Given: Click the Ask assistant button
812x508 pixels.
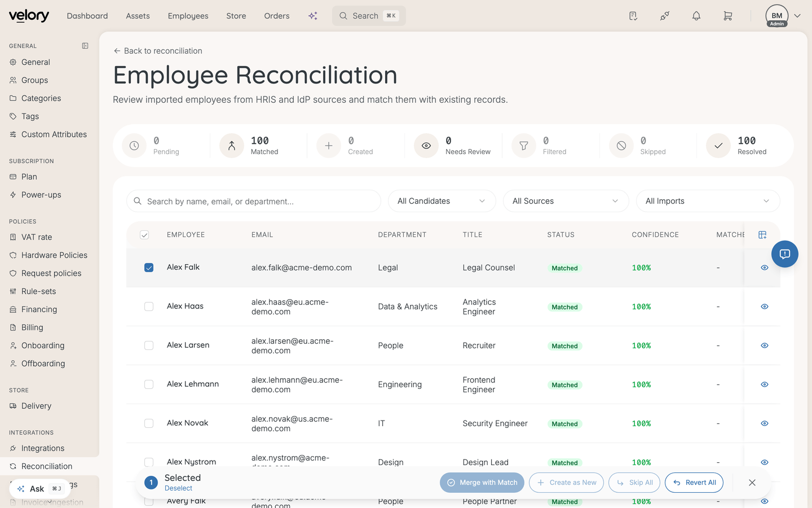Looking at the screenshot, I should (39, 489).
